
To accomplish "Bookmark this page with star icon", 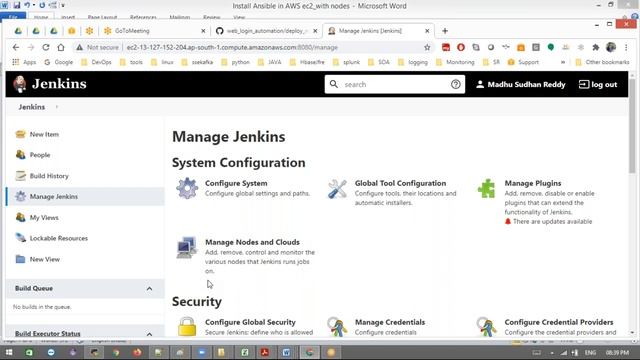I will click(x=427, y=47).
